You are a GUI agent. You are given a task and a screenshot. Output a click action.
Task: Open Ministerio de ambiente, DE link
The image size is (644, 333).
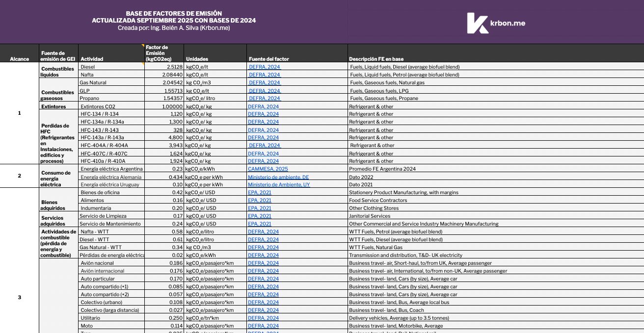(278, 177)
